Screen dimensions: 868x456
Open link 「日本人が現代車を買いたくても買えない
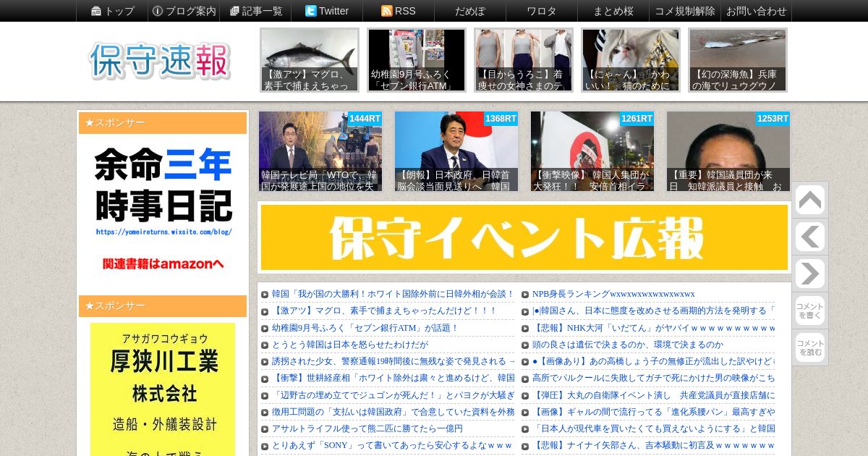[x=653, y=428]
